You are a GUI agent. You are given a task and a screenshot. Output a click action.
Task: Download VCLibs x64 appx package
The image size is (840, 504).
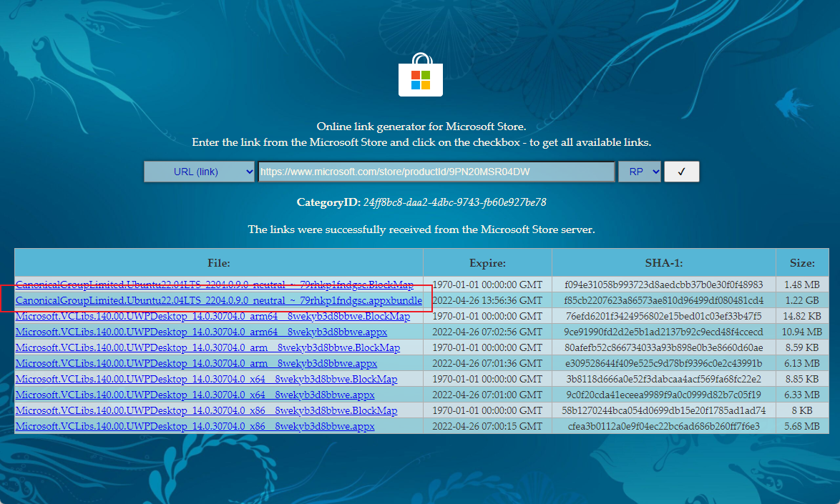tap(195, 395)
